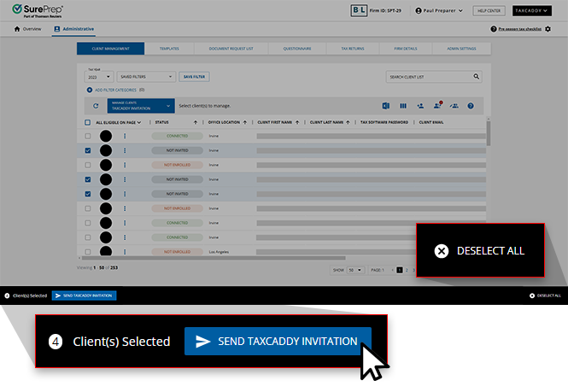This screenshot has width=568, height=392.
Task: Click the Save Filter button
Action: (x=194, y=77)
